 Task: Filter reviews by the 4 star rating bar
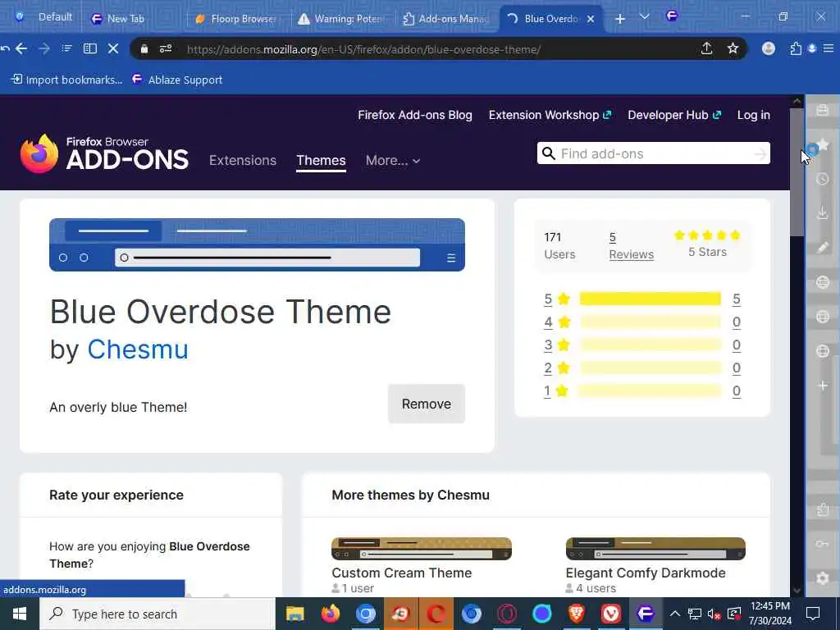pyautogui.click(x=651, y=322)
